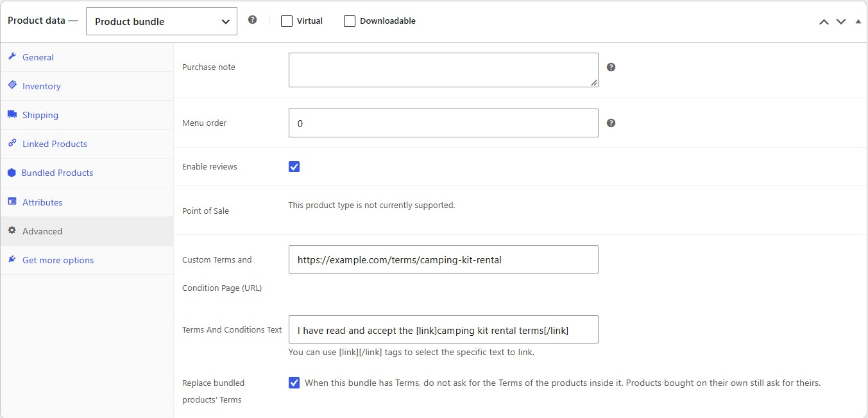Viewport: 868px width, 418px height.
Task: Collapse the Product data panel triangle
Action: (x=858, y=21)
